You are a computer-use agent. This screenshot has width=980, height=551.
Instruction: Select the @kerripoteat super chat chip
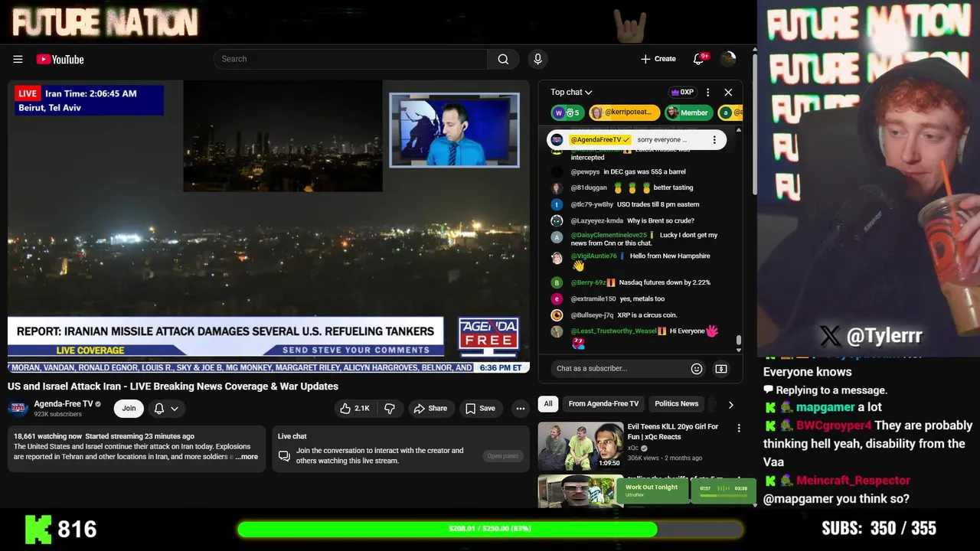point(624,112)
